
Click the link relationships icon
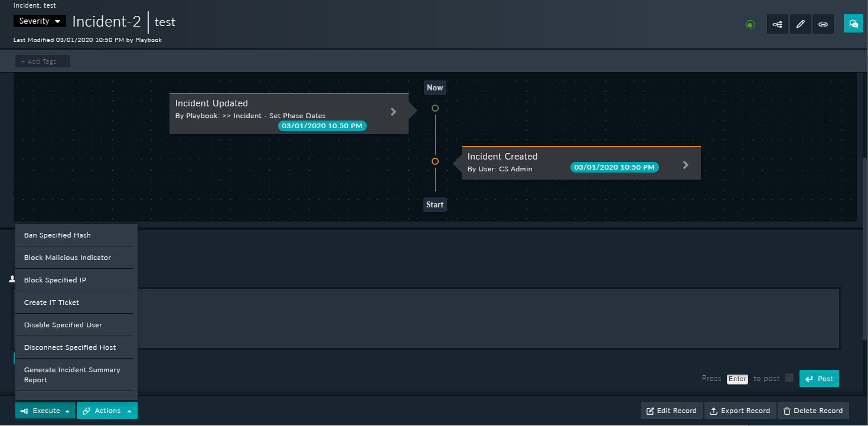tap(823, 24)
